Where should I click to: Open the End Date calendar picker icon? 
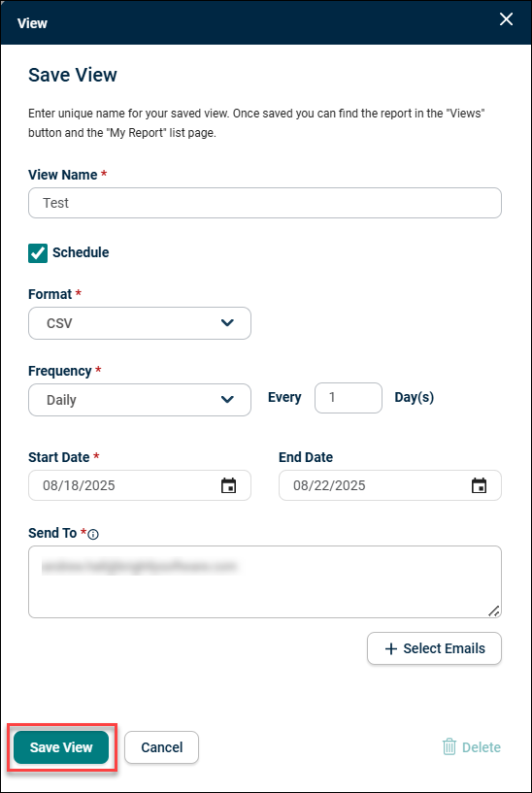coord(479,485)
